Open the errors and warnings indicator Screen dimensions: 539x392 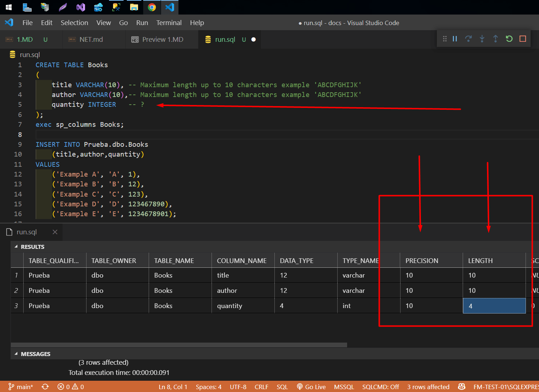(x=71, y=387)
